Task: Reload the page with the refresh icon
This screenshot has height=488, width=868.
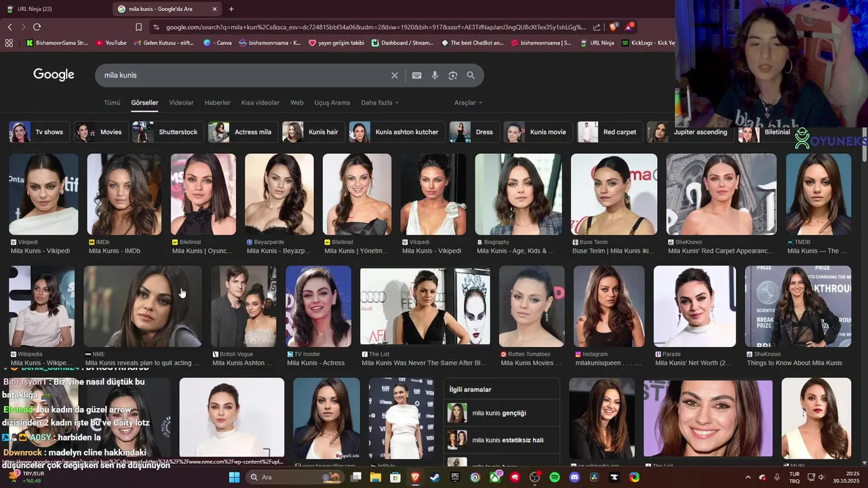Action: [x=37, y=27]
